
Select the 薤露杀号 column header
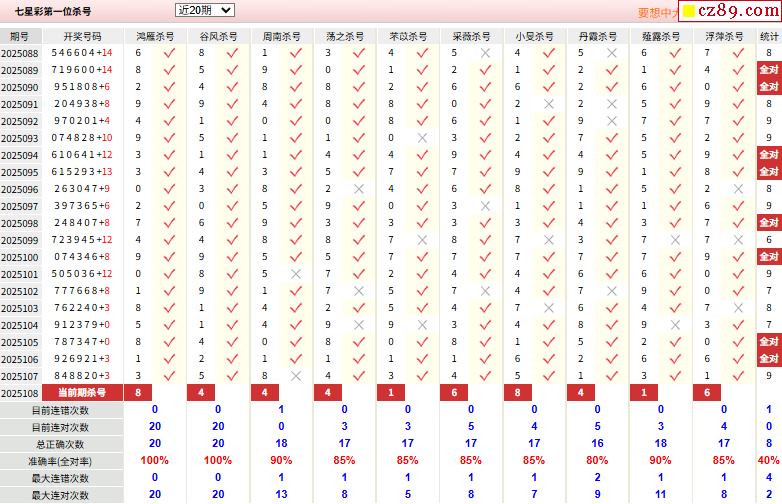[x=661, y=36]
